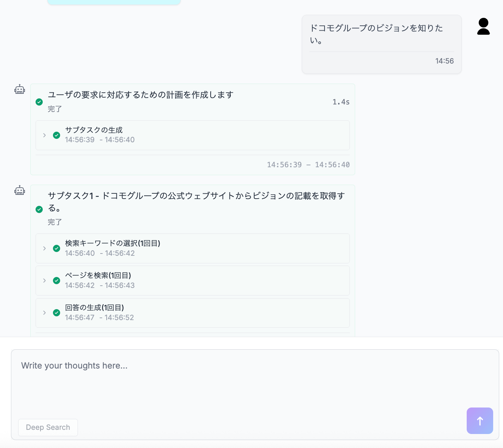Expand the サブタスクの生成 step
Viewport: 503px width, 448px height.
44,135
